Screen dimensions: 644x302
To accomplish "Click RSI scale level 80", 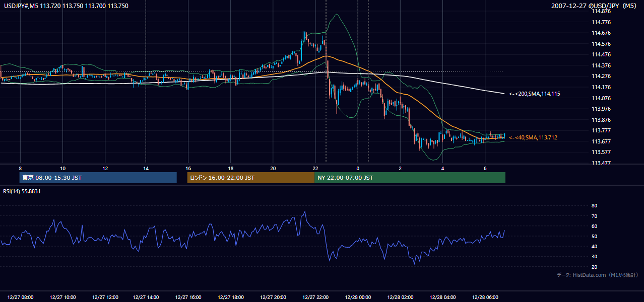I will click(594, 206).
